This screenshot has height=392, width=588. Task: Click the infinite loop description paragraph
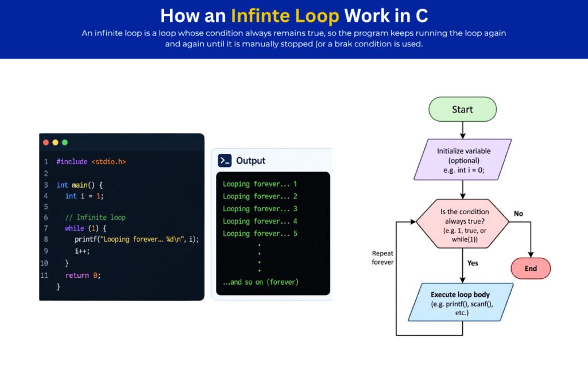coord(293,38)
